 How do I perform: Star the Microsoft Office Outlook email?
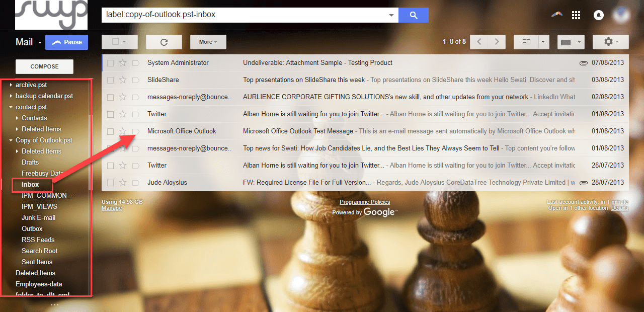click(x=123, y=131)
